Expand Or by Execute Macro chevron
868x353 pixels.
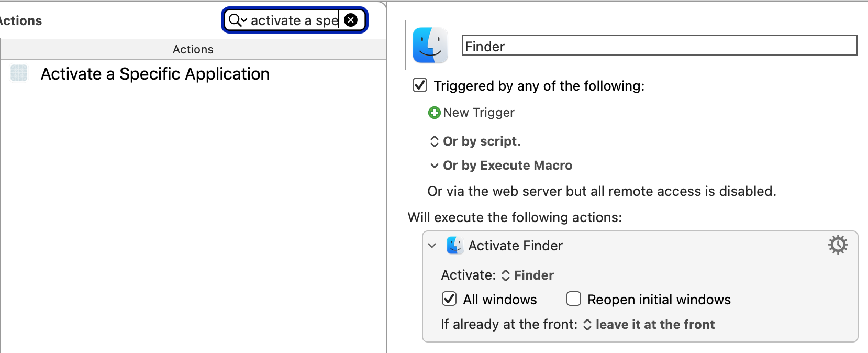(434, 166)
